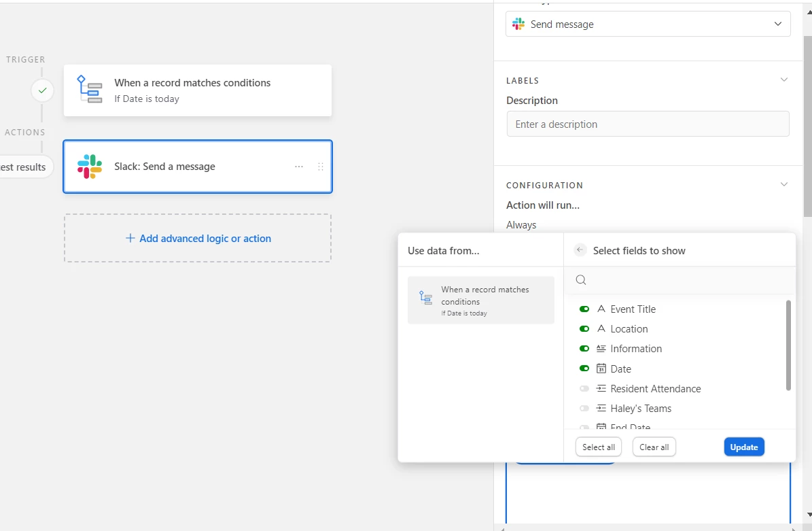This screenshot has width=812, height=531.
Task: Click the search magnifier icon in field picker
Action: tap(581, 280)
